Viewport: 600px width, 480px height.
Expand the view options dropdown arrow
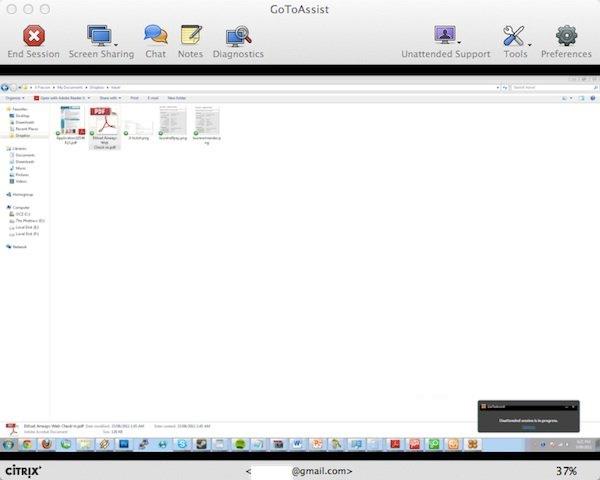[571, 98]
